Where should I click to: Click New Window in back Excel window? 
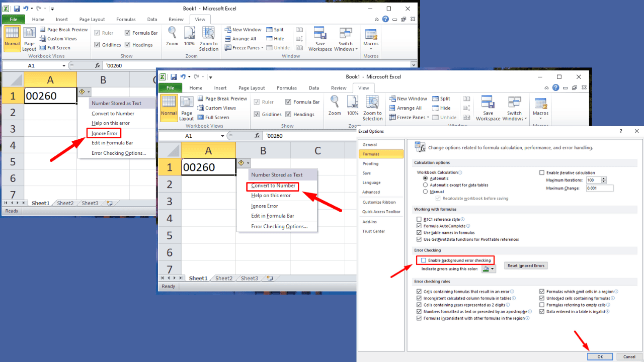tap(243, 30)
